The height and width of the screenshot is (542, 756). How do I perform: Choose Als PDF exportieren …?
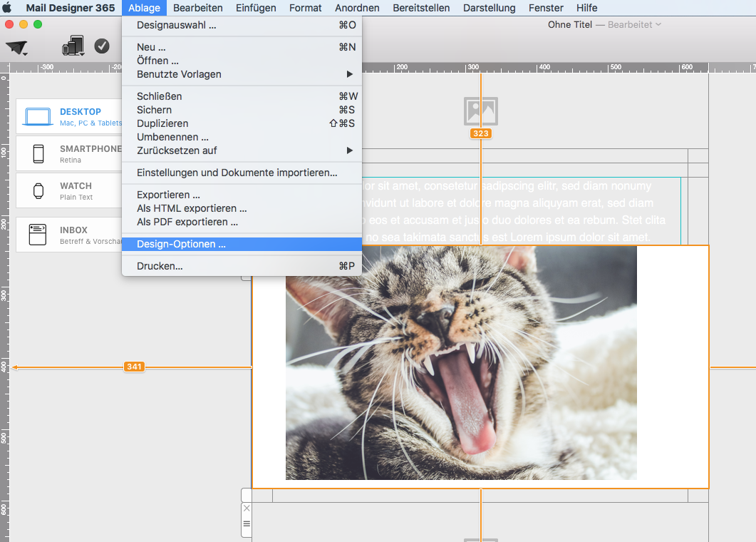tap(242, 222)
